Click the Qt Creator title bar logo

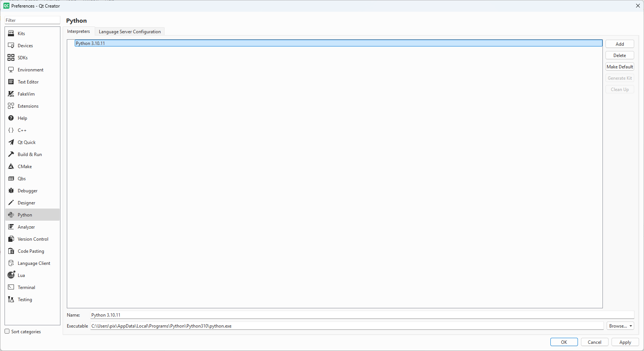[6, 6]
